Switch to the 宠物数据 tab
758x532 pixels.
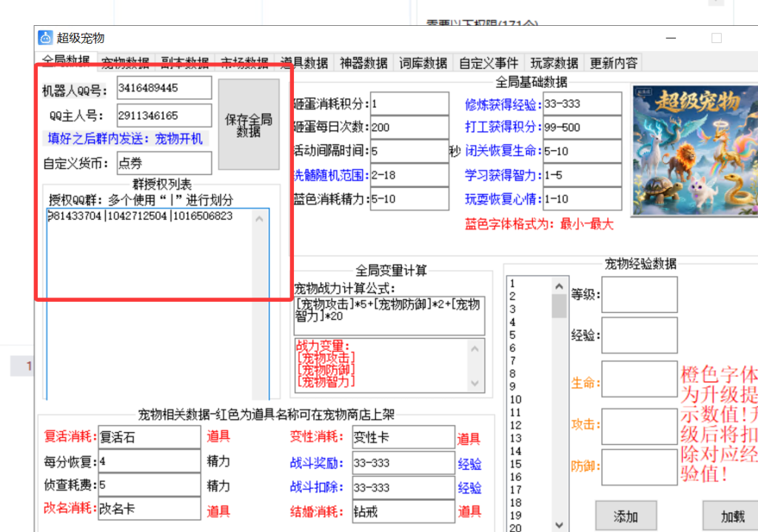pos(125,63)
